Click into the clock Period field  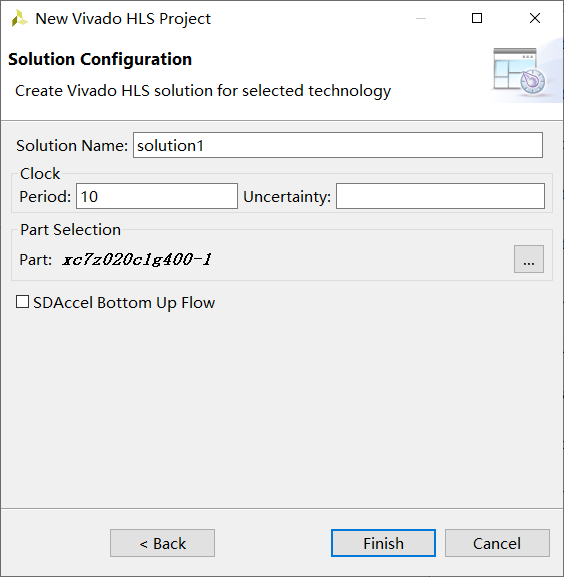point(157,196)
